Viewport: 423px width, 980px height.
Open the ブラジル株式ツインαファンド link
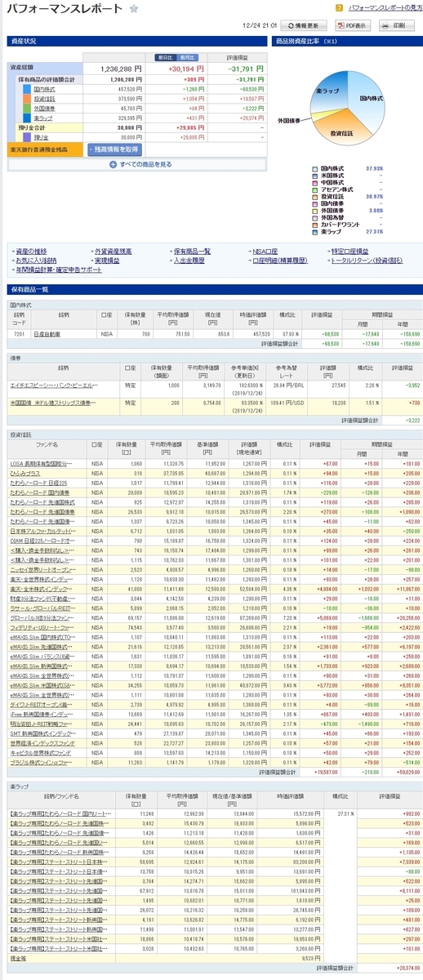[x=42, y=763]
